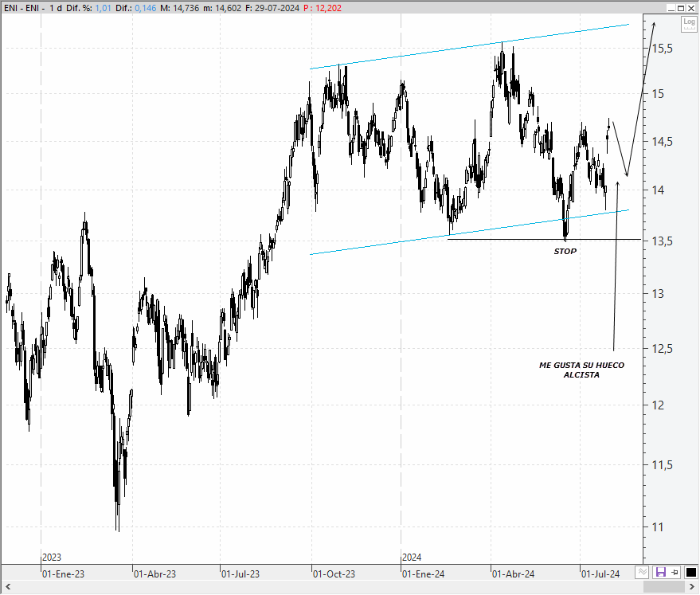Image resolution: width=700 pixels, height=595 pixels.
Task: Click the scrollbar left arrow
Action: (x=8, y=587)
